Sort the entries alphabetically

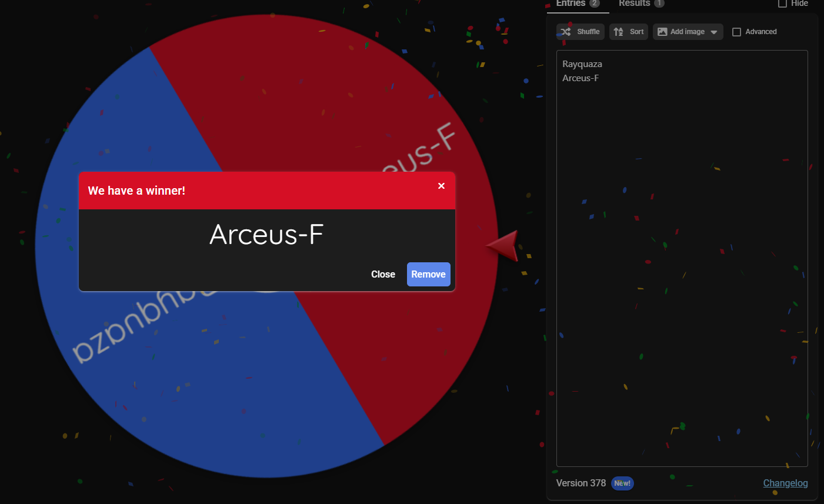click(x=629, y=32)
